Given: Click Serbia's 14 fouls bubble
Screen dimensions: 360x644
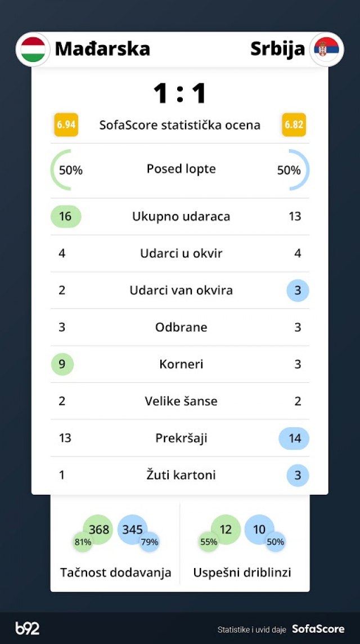Looking at the screenshot, I should pyautogui.click(x=294, y=439).
